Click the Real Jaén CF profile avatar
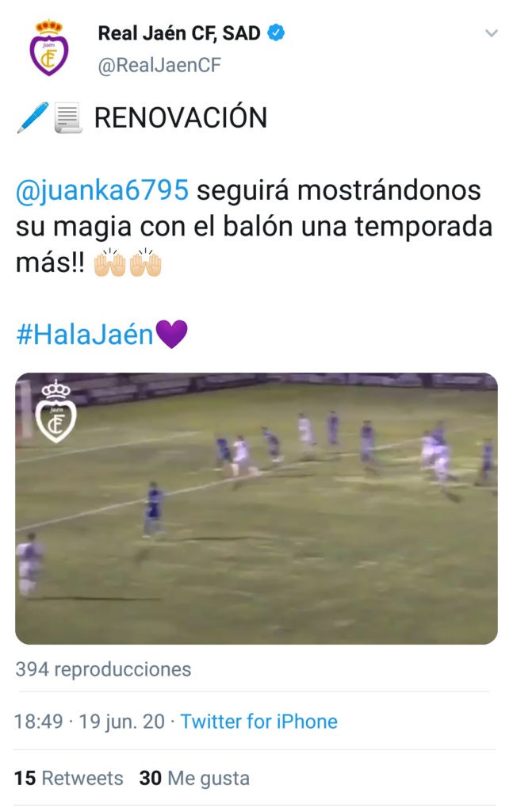Image resolution: width=513 pixels, height=812 pixels. (x=48, y=48)
